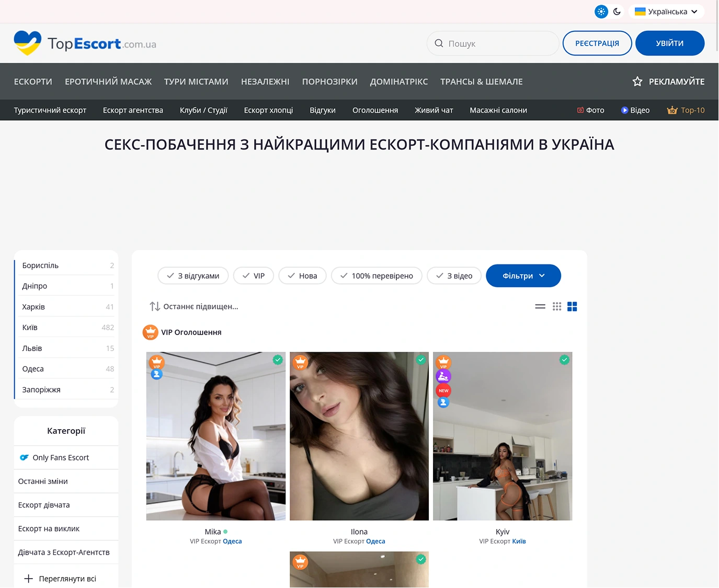
Task: Open Top-10 via the crown icon
Action: click(672, 110)
